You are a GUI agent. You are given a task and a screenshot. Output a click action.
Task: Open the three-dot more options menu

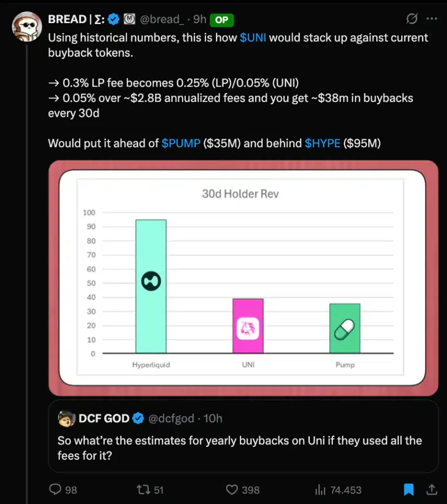[x=431, y=19]
